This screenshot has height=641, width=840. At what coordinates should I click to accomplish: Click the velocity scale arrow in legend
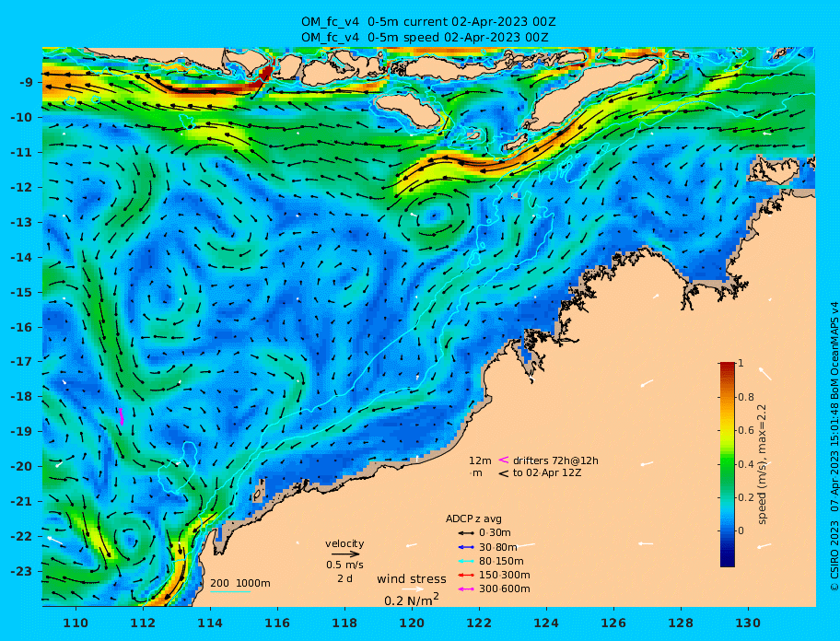345,554
